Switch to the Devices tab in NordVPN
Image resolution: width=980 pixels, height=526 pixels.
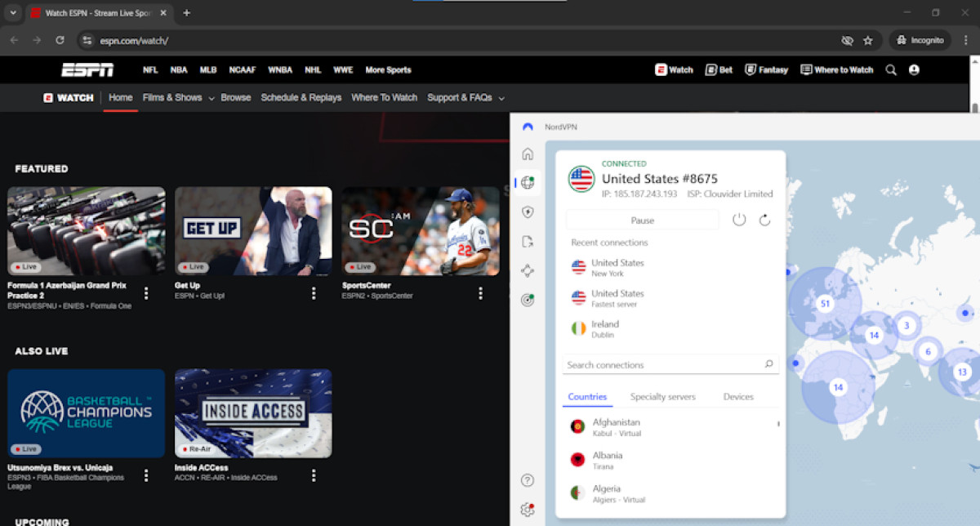pos(738,397)
